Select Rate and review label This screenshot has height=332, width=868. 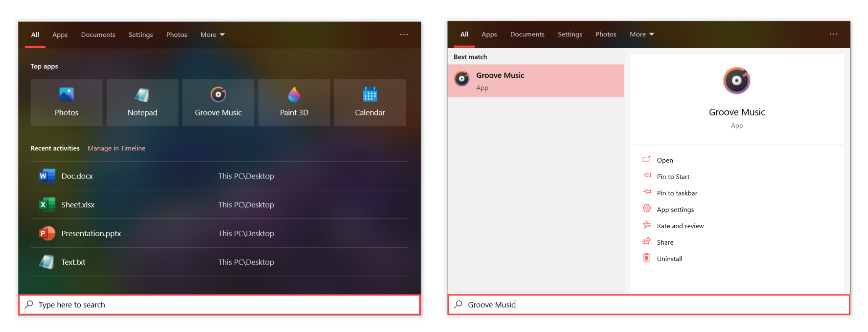click(680, 226)
